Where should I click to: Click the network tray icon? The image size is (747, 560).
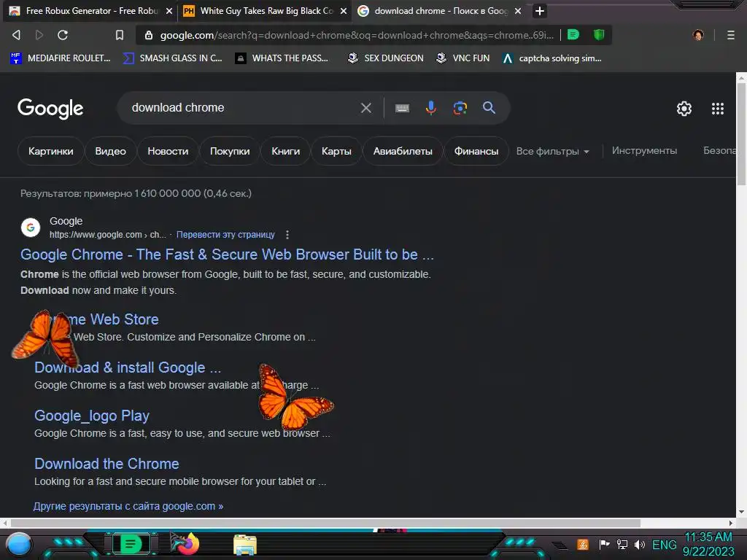[x=622, y=544]
